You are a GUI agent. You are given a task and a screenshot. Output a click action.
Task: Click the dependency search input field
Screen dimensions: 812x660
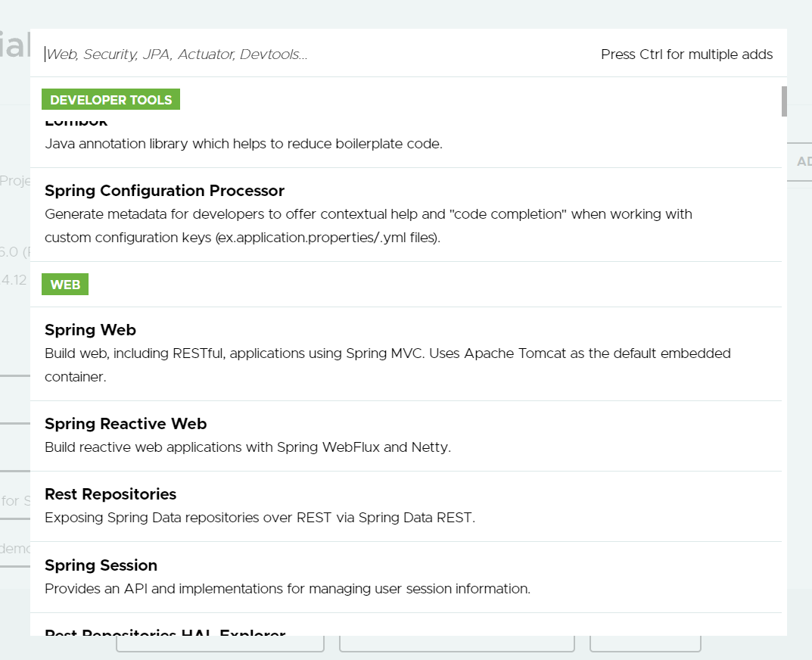tap(316, 54)
